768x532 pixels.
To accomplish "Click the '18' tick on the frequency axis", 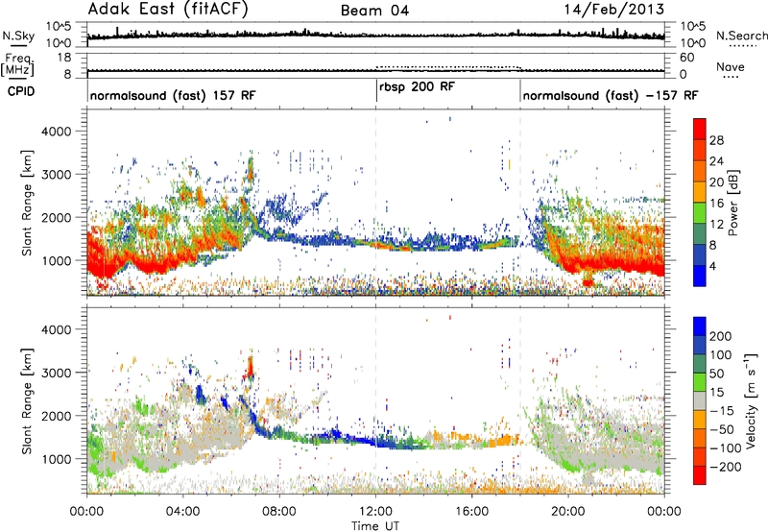I will [x=64, y=58].
